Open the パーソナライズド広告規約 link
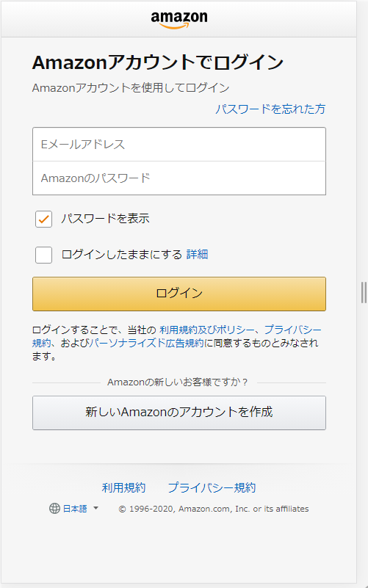The height and width of the screenshot is (588, 368). 146,343
